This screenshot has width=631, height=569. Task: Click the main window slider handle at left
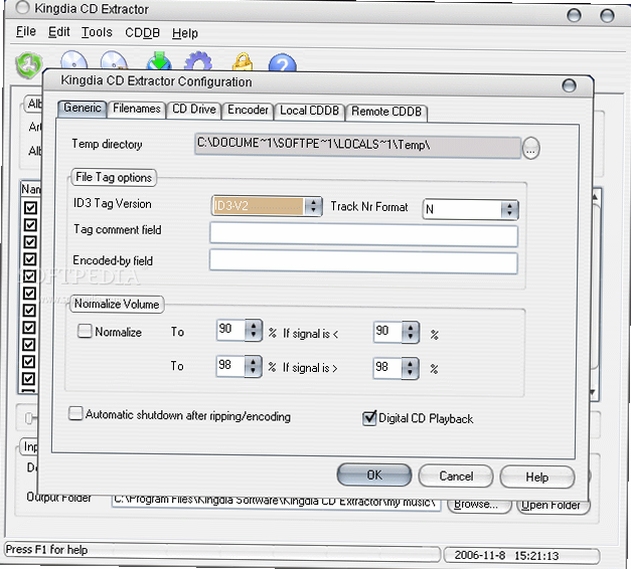point(28,418)
